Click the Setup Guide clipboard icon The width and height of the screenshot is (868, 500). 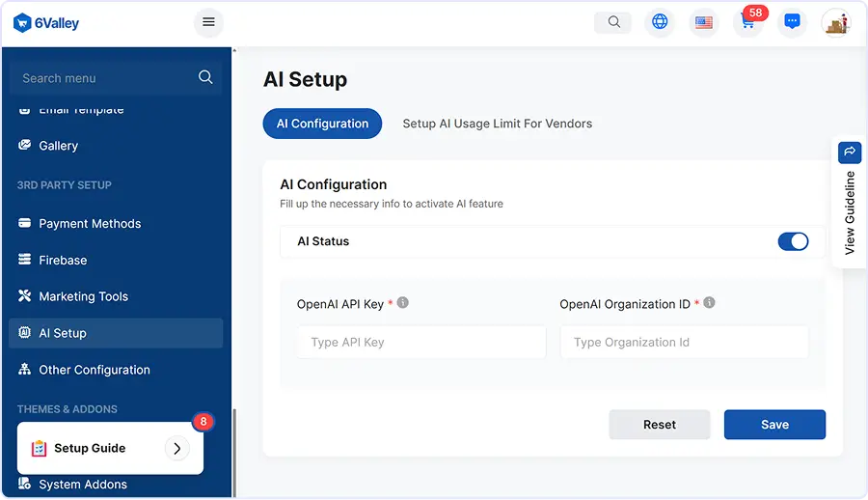click(x=39, y=448)
